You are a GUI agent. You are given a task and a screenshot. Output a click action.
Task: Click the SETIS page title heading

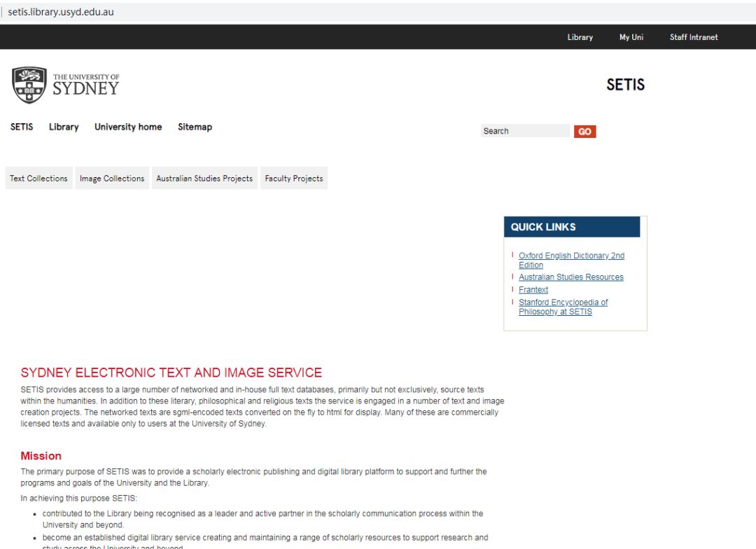tap(625, 85)
